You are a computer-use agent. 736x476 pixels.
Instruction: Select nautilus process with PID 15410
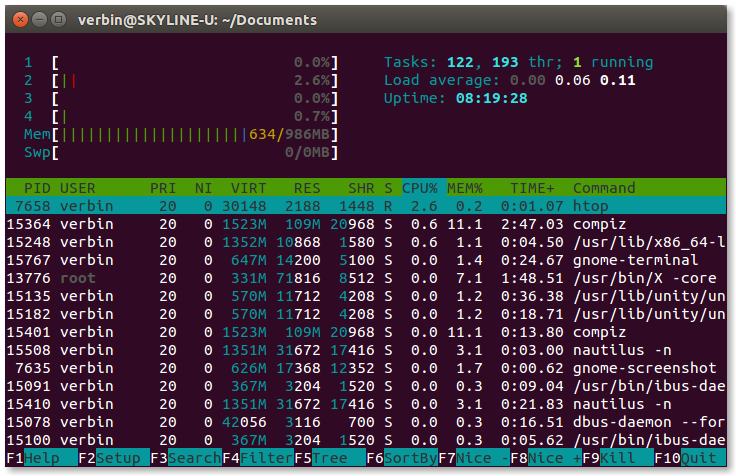[x=366, y=404]
